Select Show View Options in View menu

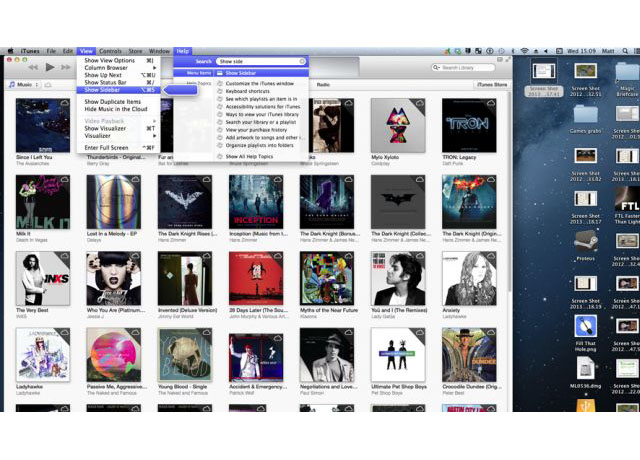click(118, 60)
